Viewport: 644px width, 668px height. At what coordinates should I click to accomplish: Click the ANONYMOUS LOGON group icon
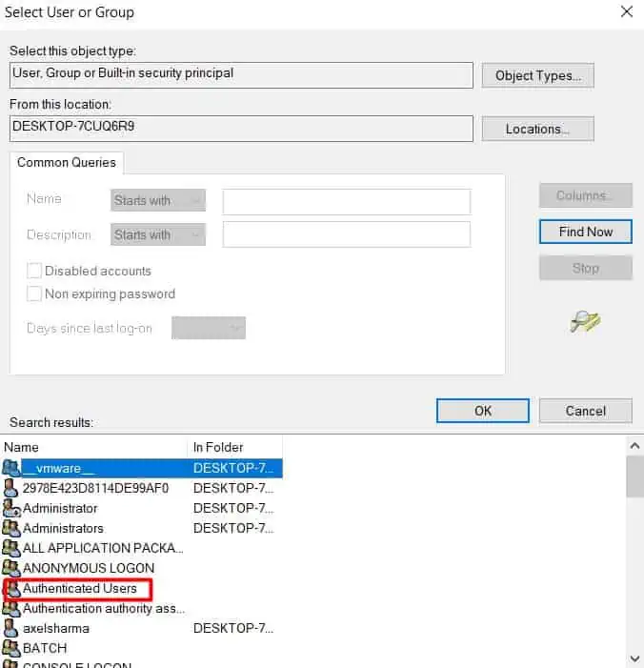tap(11, 568)
